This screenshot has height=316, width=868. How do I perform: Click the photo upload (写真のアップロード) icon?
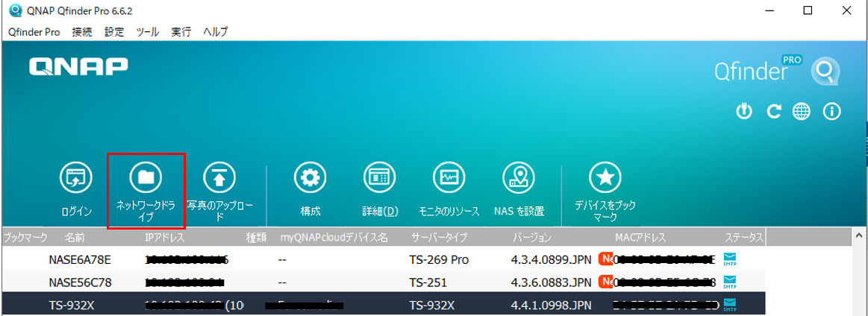(219, 177)
